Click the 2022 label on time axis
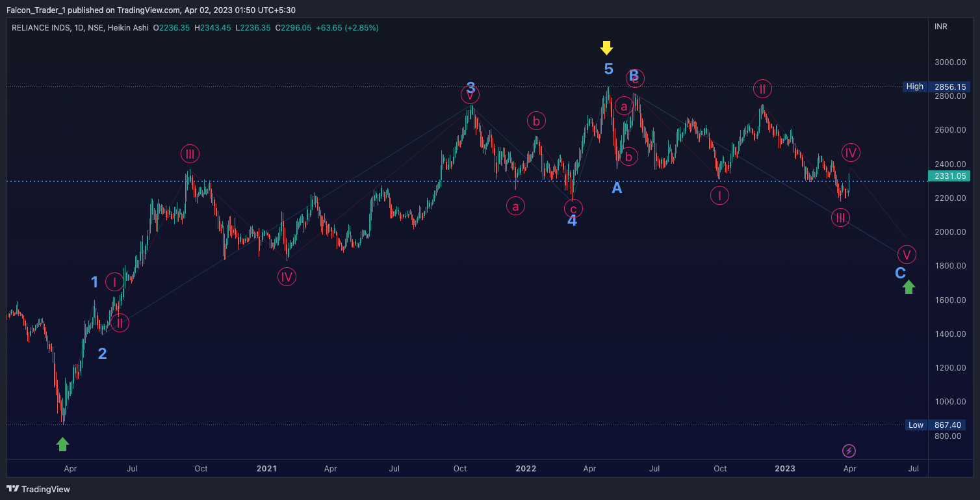 pos(526,468)
